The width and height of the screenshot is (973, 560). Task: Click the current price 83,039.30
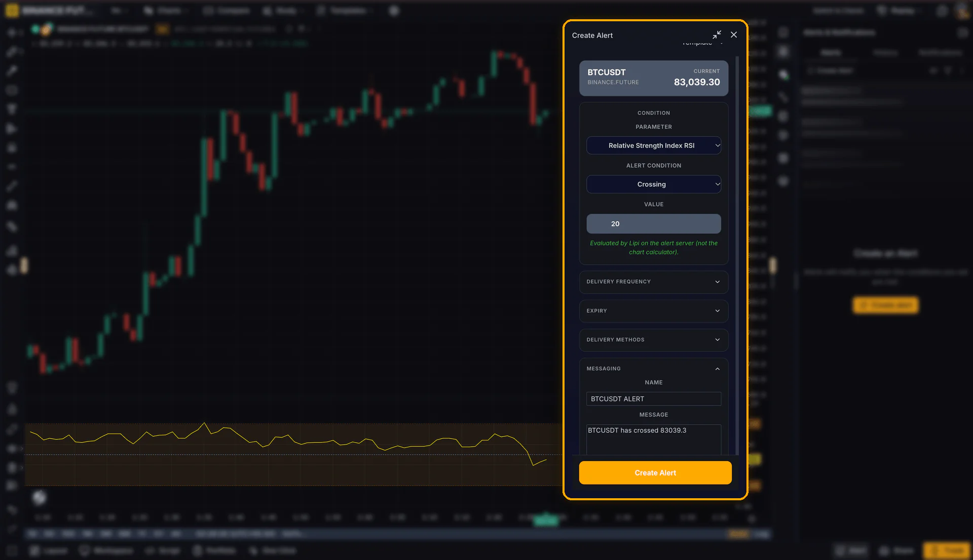697,82
